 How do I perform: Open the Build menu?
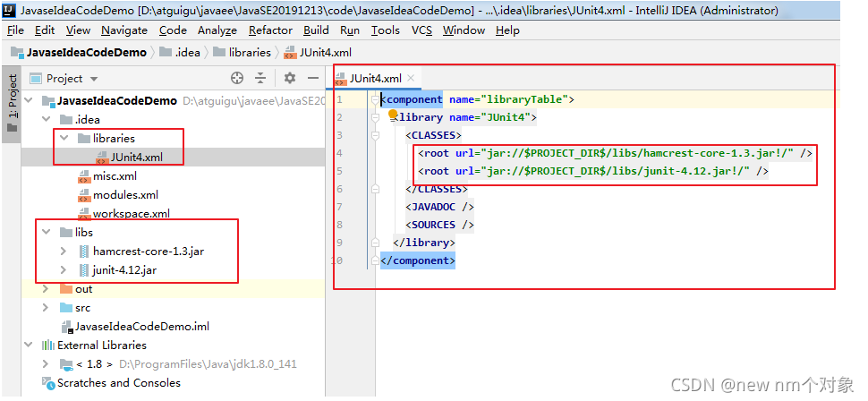316,30
